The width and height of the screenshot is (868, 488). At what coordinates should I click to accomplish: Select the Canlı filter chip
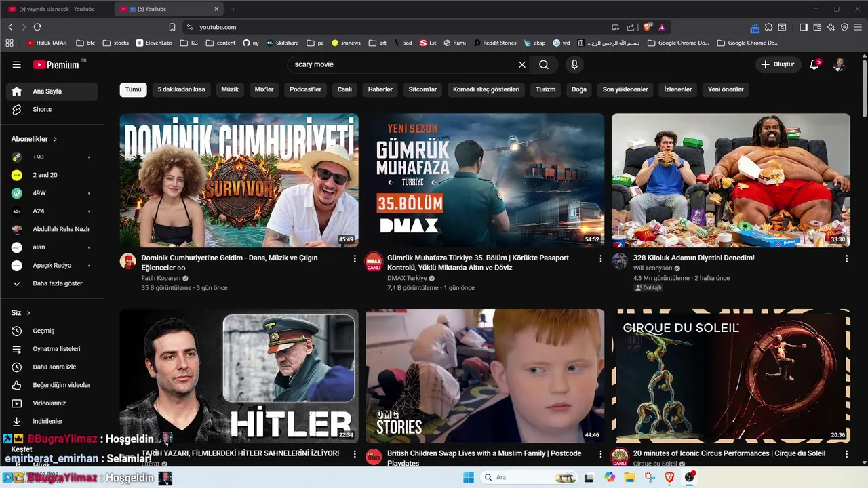coord(345,89)
